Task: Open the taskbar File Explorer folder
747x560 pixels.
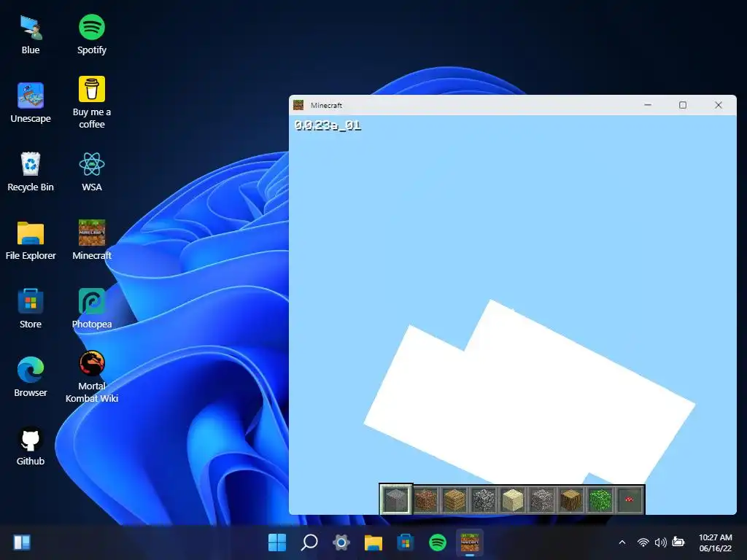Action: (x=373, y=542)
